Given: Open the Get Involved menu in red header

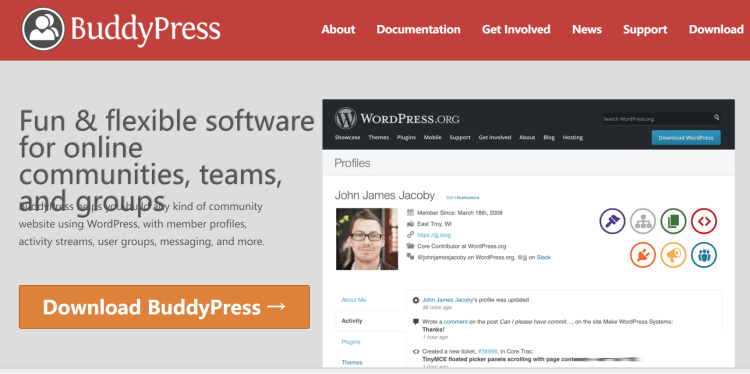Looking at the screenshot, I should click(516, 30).
